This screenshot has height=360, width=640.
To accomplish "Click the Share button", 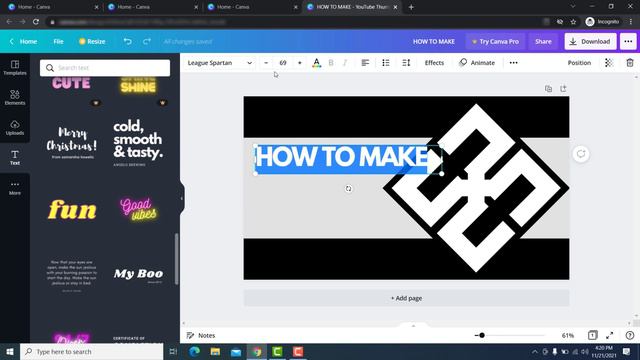I will point(543,42).
